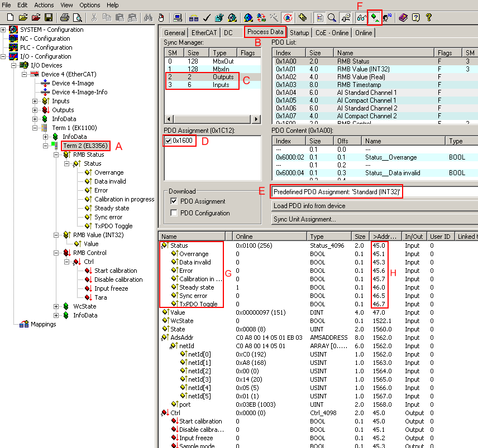Image resolution: width=478 pixels, height=448 pixels.
Task: Click the binoculars Find icon
Action: [x=148, y=18]
